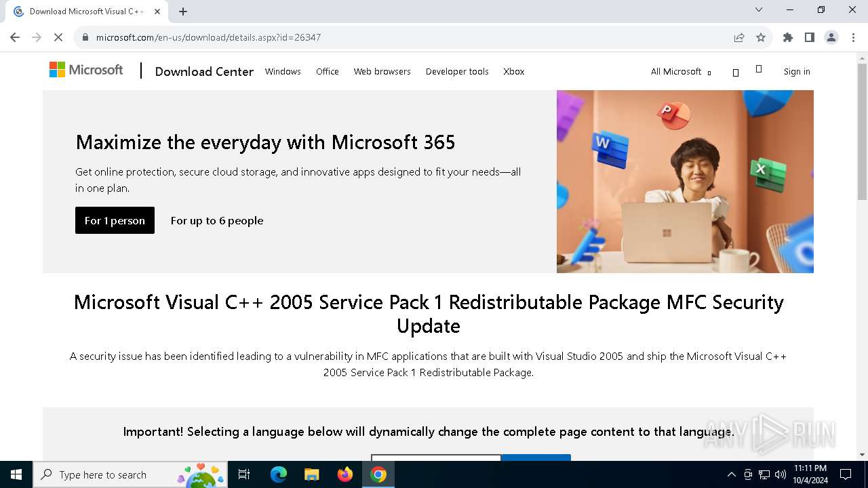Expand the All Microsoft menu
The width and height of the screenshot is (868, 488).
[x=681, y=71]
